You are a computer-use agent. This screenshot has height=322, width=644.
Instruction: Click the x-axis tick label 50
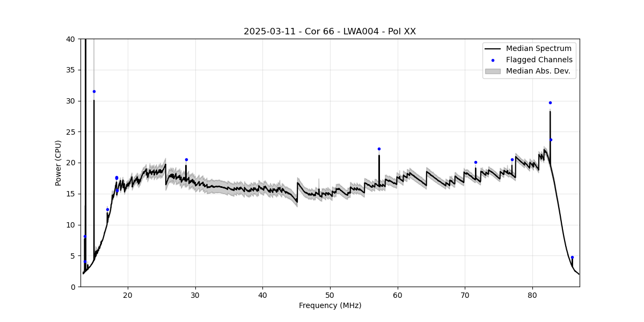(x=330, y=295)
